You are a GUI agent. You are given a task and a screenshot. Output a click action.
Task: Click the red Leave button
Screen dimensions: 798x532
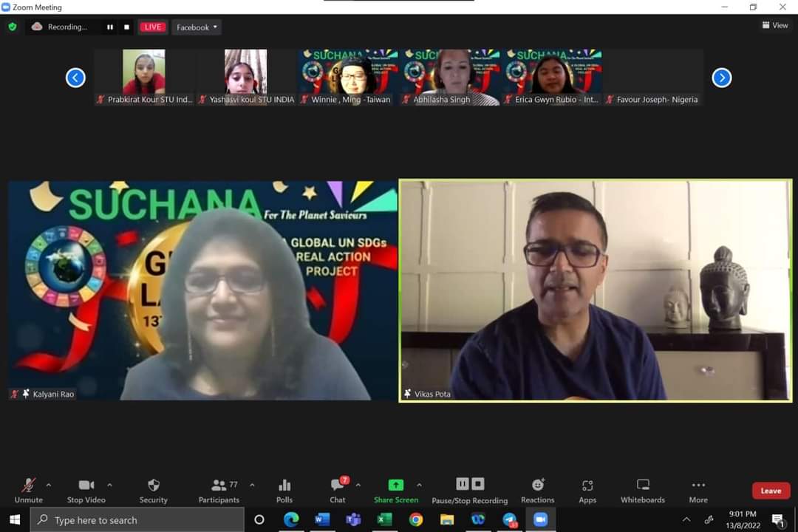(771, 491)
